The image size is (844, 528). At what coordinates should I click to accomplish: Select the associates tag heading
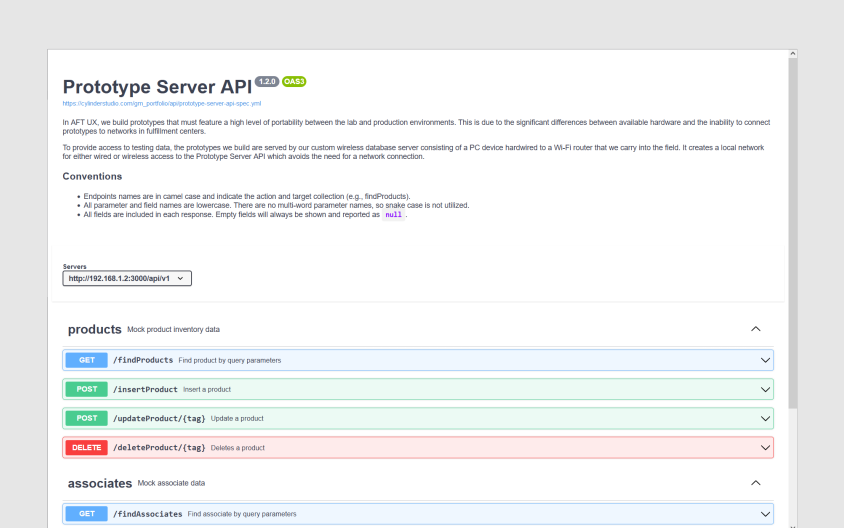coord(100,483)
